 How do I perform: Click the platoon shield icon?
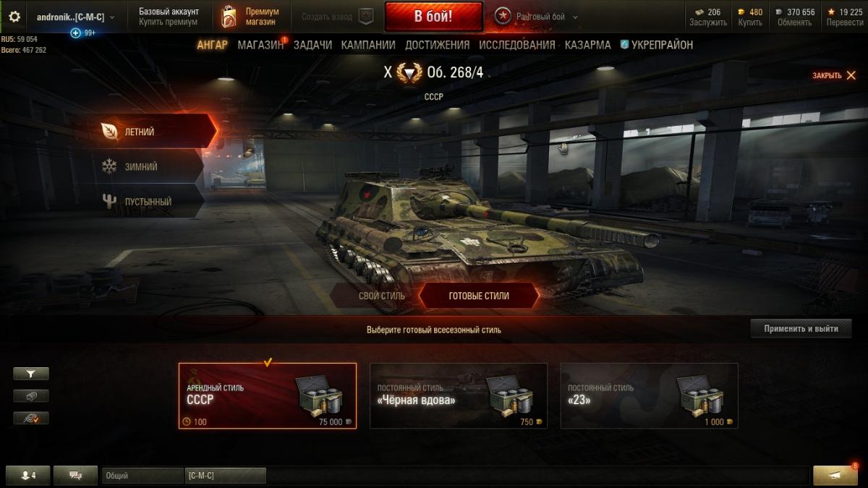click(x=366, y=17)
